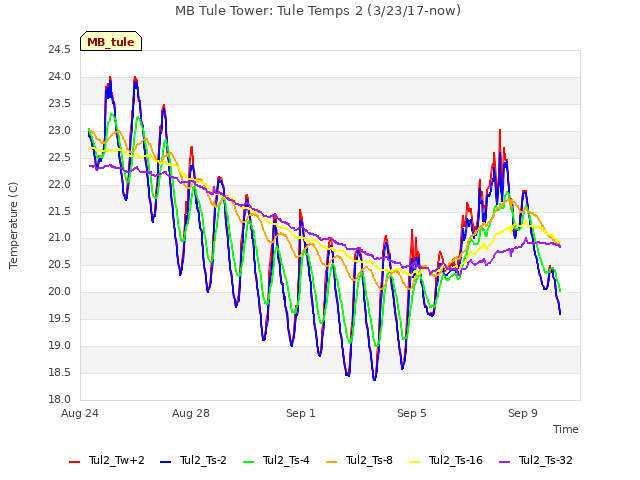Image resolution: width=640 pixels, height=480 pixels.
Task: Click the 24.5 y-axis tick label
Action: 60,50
